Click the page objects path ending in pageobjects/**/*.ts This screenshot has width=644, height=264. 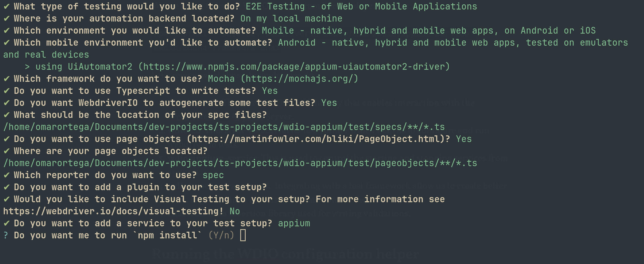(240, 163)
